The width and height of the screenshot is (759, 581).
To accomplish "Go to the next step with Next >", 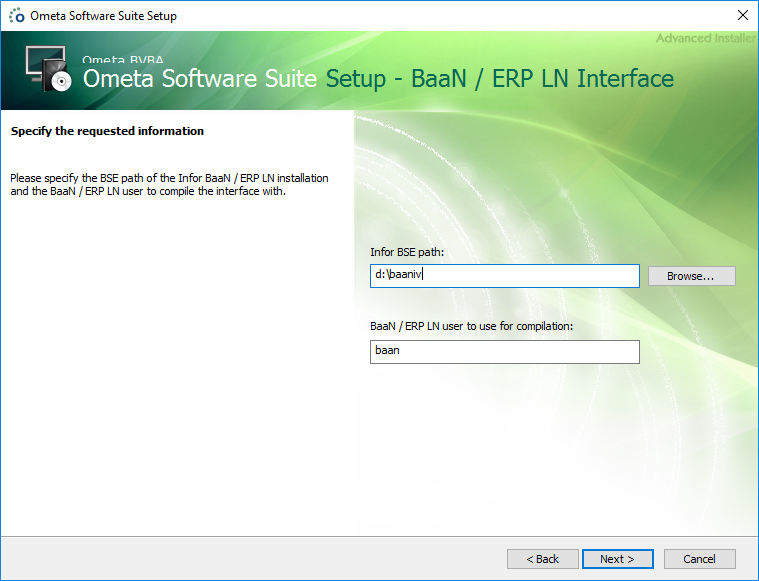I will click(617, 559).
